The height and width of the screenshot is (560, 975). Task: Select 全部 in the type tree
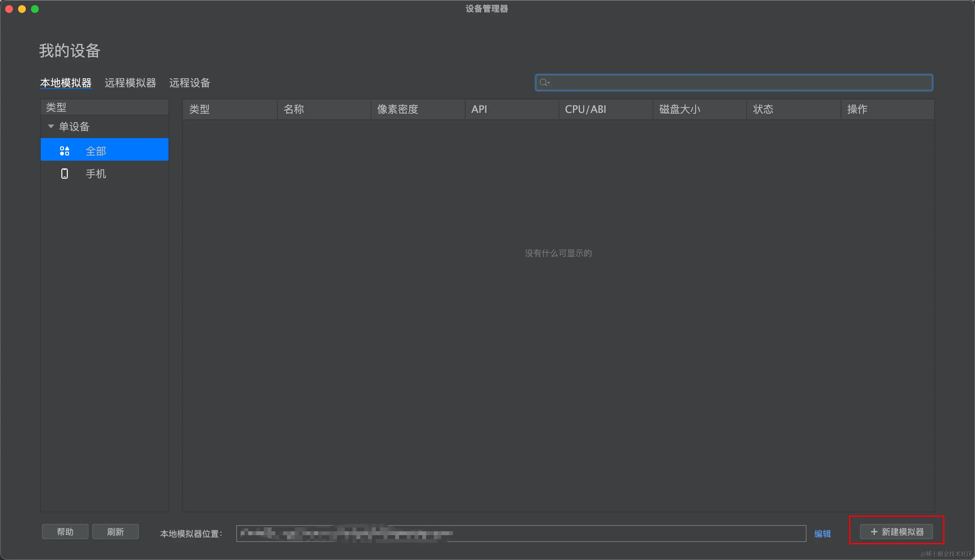click(96, 151)
